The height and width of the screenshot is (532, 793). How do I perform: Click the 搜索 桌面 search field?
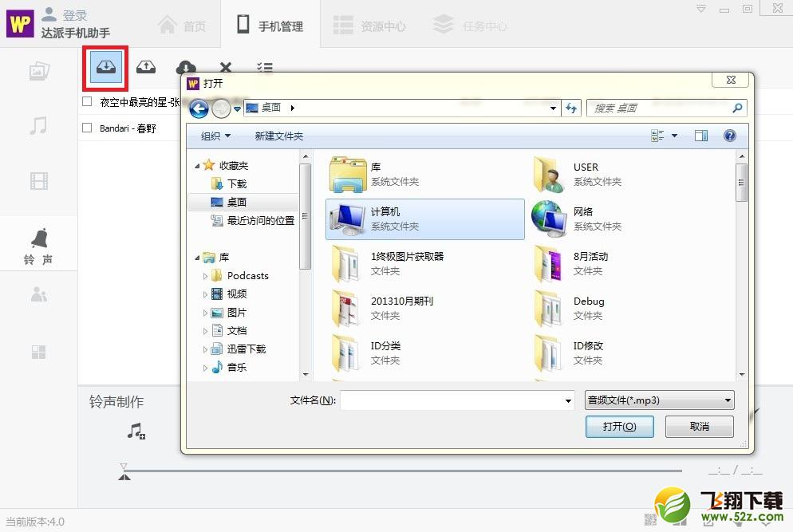pos(666,108)
